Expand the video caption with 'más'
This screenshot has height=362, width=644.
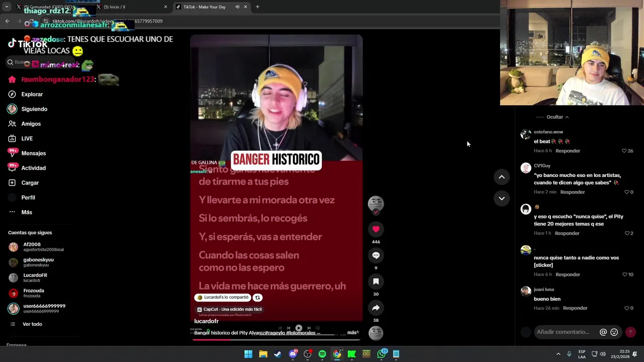pyautogui.click(x=353, y=332)
